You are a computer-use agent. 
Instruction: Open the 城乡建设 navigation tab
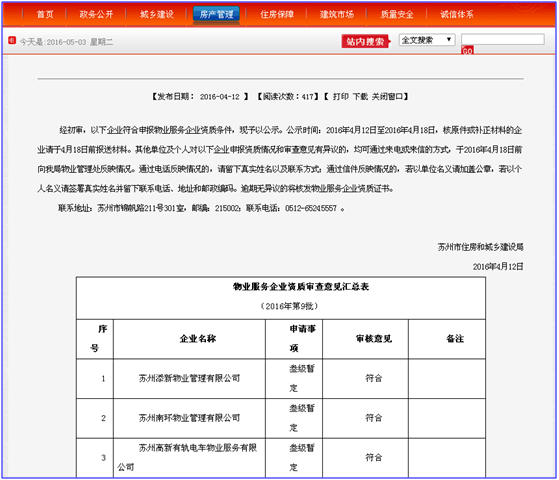[157, 14]
